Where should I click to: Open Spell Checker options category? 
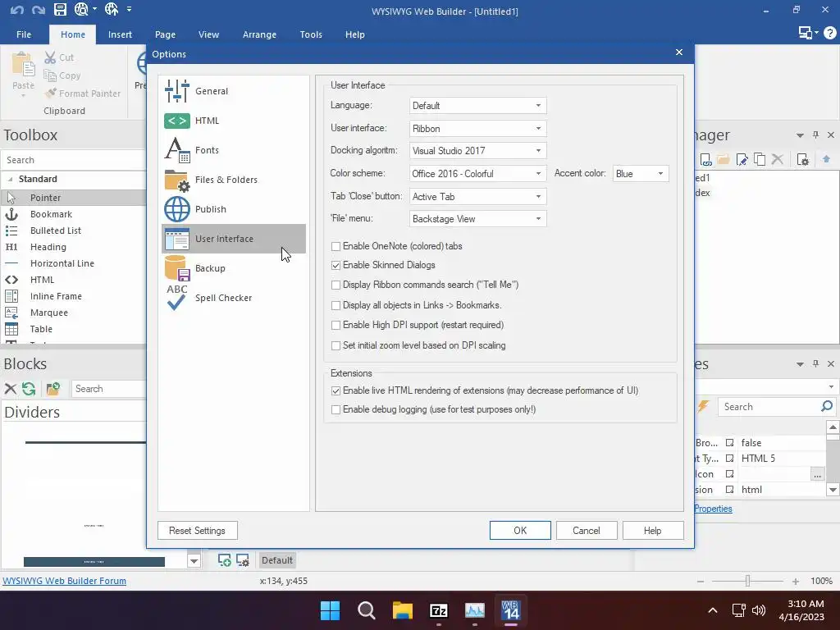[x=234, y=297]
